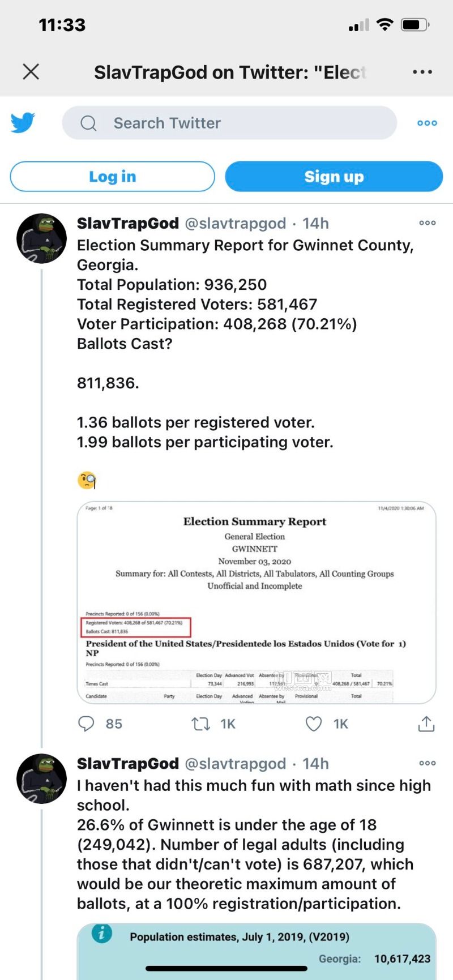Open second tweet's more options menu
This screenshot has height=980, width=453.
click(427, 763)
